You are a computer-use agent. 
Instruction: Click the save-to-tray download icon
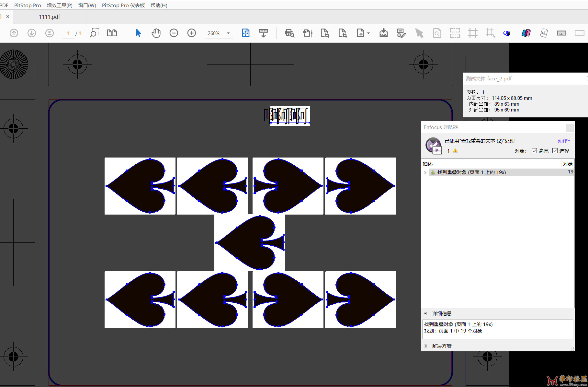coord(384,33)
